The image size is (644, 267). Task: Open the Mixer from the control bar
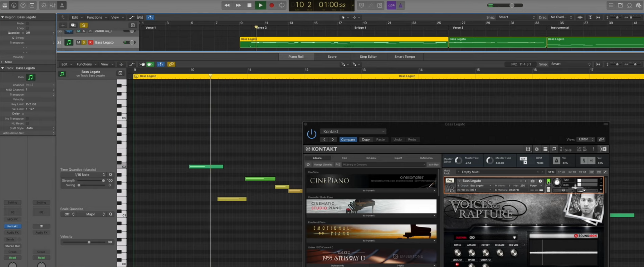click(x=53, y=5)
